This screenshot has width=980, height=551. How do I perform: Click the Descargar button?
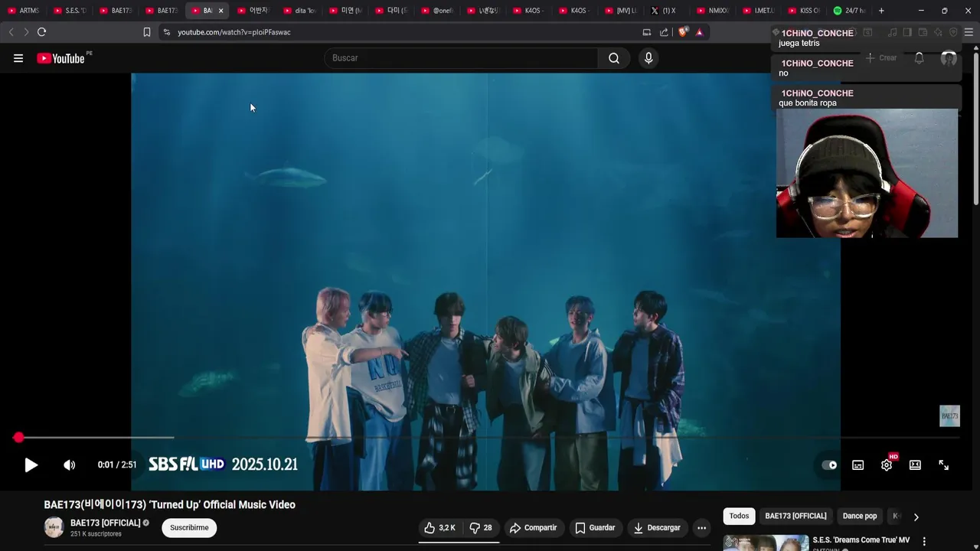point(657,528)
